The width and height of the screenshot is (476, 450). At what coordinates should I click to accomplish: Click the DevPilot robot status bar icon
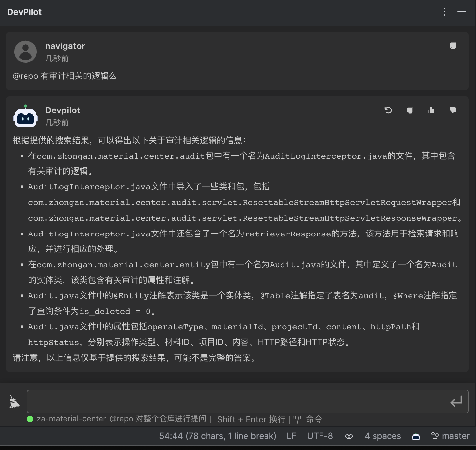click(x=416, y=436)
